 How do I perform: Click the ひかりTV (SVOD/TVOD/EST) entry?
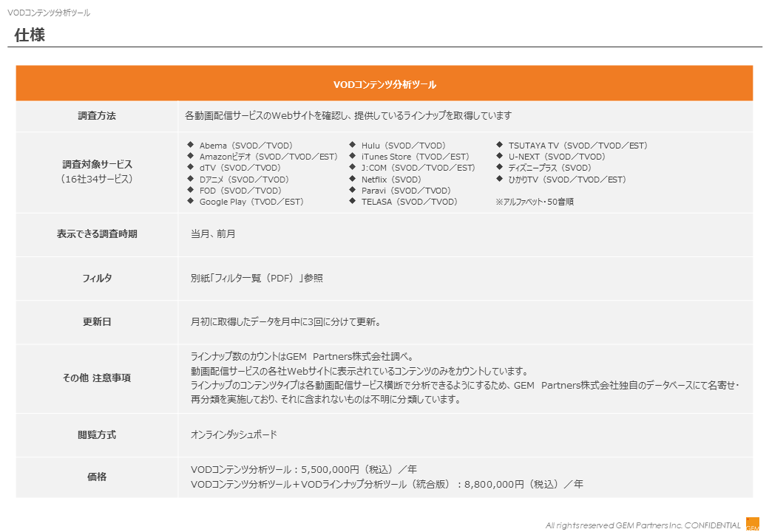(567, 180)
